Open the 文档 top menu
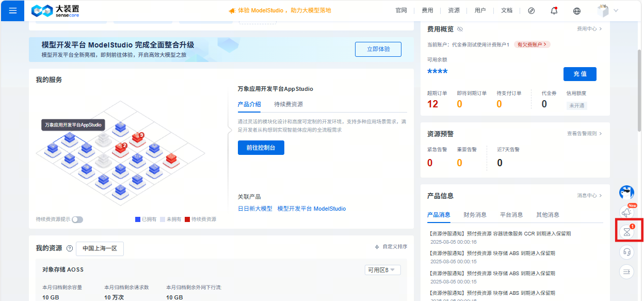The image size is (644, 301). coord(506,10)
